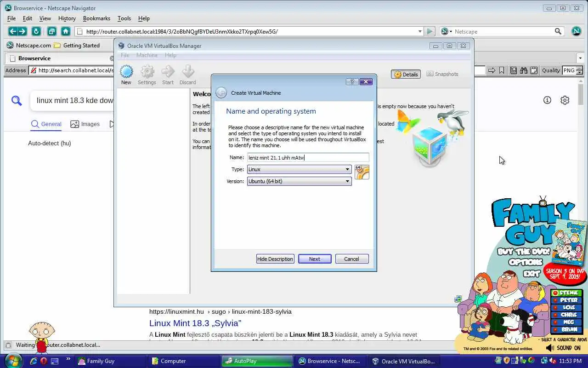Screen dimensions: 588x368
Task: Expand hidden quick launch icons chevron
Action: pyautogui.click(x=68, y=359)
